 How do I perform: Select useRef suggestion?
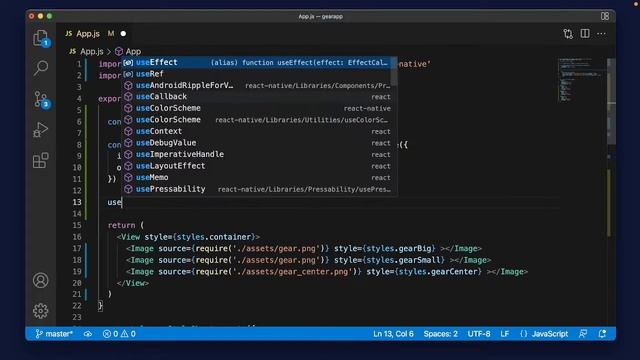coord(257,74)
